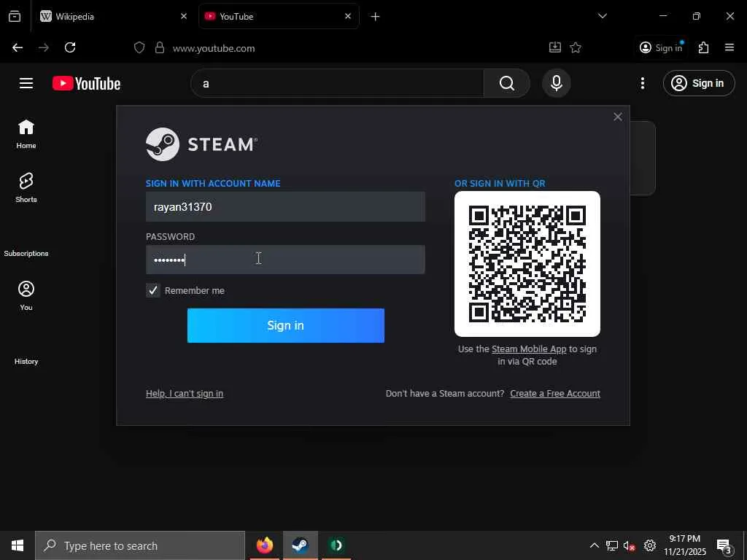
Task: Open Subscriptions in YouTube sidebar
Action: 26,253
